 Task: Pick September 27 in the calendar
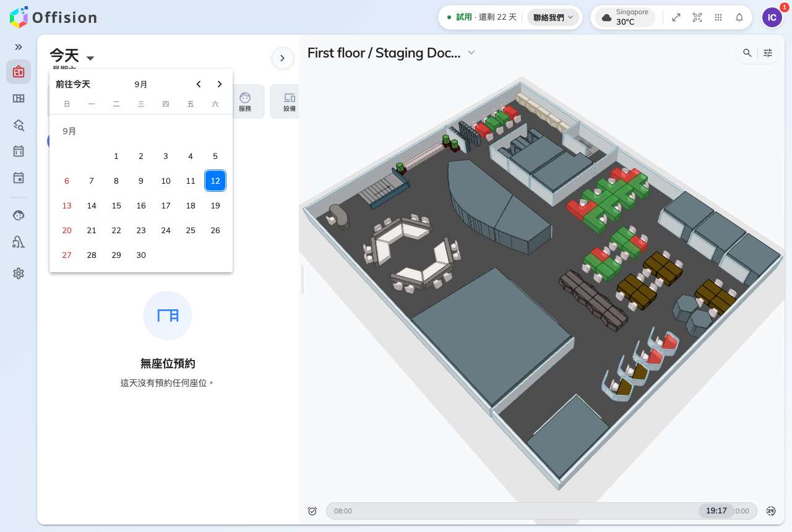[x=67, y=255]
